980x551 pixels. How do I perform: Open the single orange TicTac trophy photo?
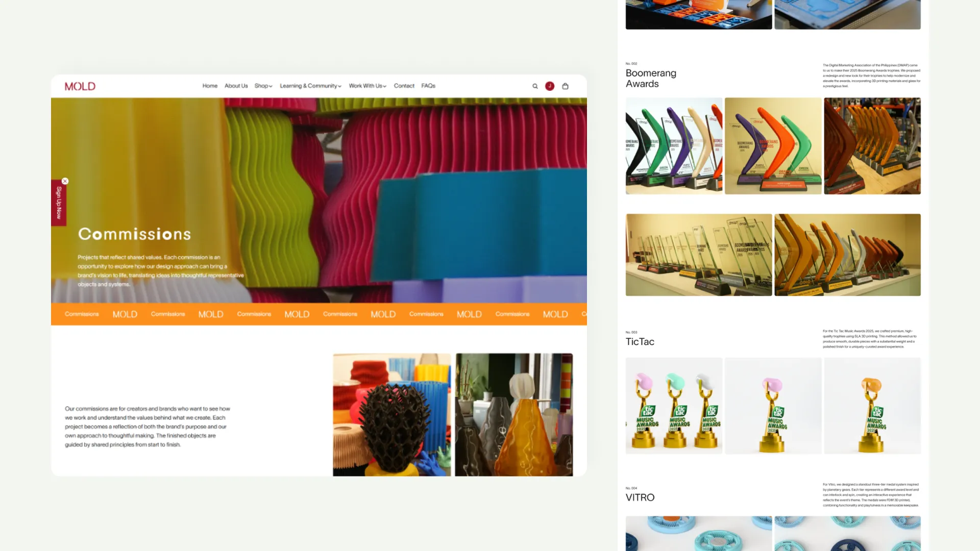pyautogui.click(x=872, y=406)
